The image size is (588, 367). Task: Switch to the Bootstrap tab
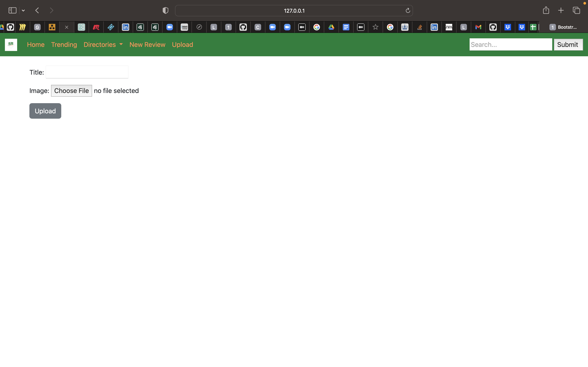click(x=563, y=27)
